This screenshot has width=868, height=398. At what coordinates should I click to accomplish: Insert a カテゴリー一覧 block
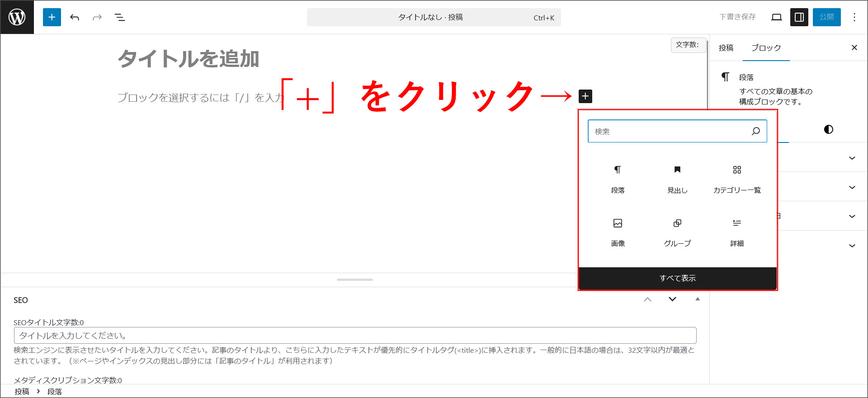point(737,179)
